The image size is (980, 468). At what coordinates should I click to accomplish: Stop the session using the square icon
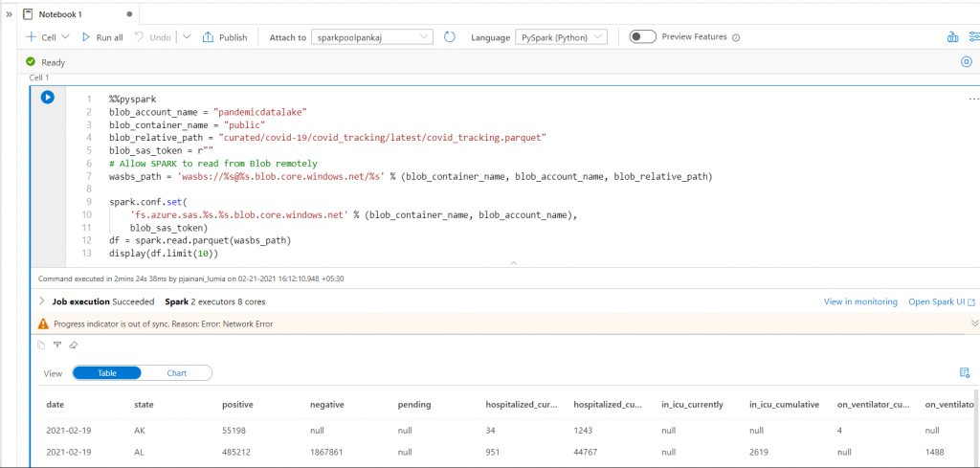tap(967, 61)
